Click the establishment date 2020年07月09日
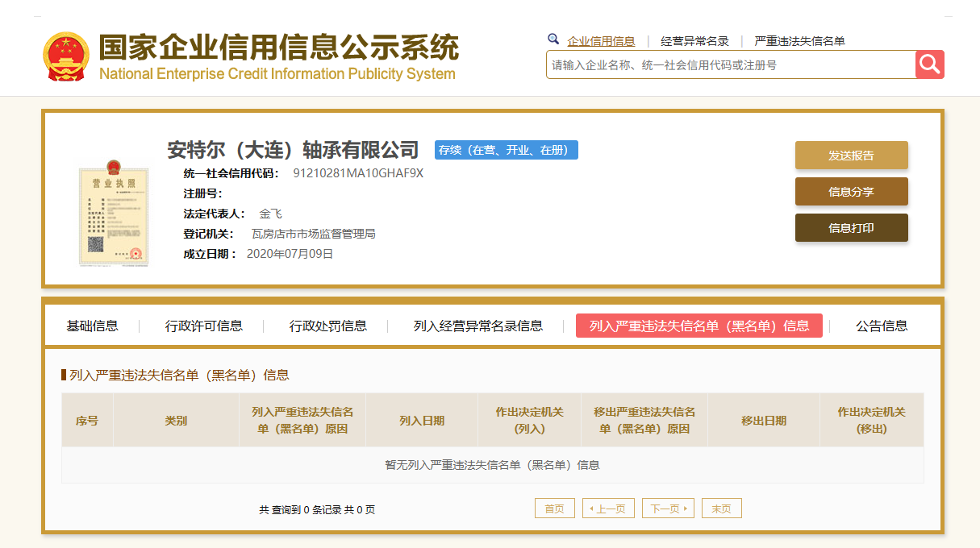The width and height of the screenshot is (980, 548). [x=290, y=254]
